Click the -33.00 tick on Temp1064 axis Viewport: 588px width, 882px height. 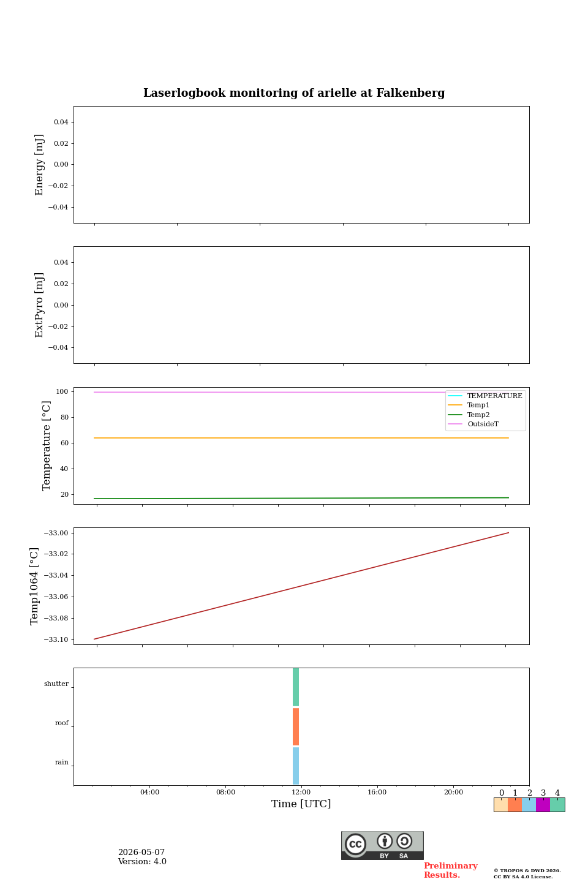[x=56, y=533]
